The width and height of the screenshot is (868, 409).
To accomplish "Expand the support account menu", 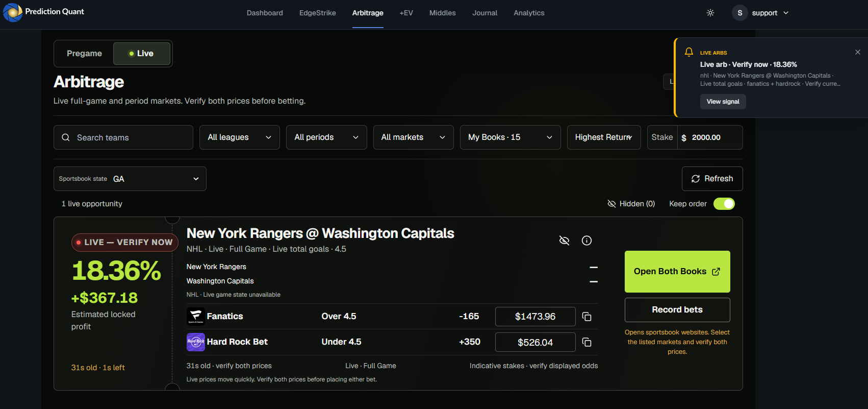I will point(761,13).
